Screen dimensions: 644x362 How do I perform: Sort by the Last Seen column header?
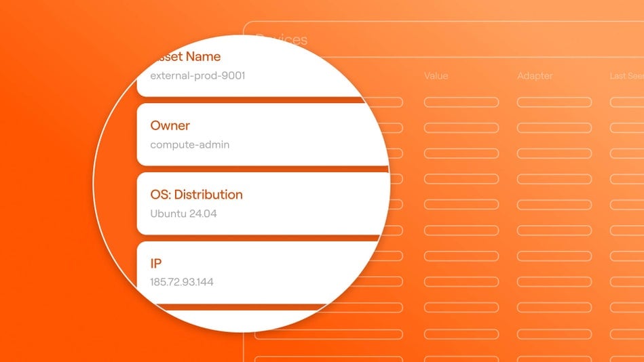pyautogui.click(x=626, y=76)
